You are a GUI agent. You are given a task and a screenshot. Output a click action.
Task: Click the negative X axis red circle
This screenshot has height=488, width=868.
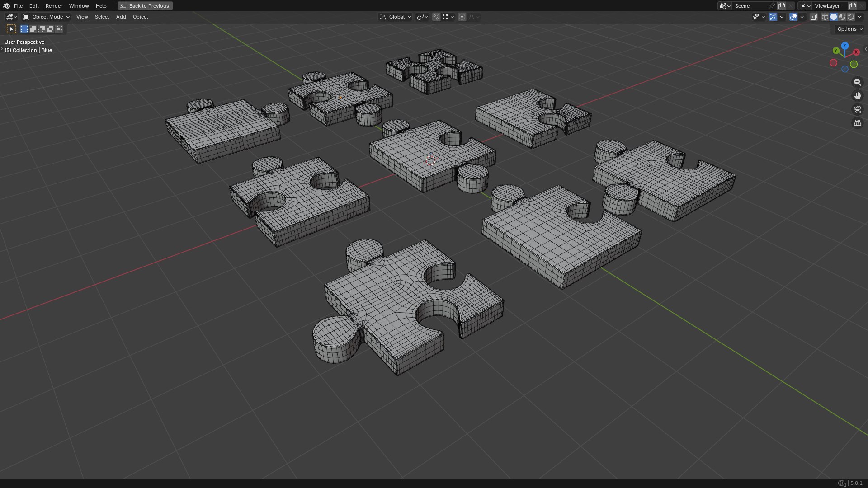click(833, 63)
